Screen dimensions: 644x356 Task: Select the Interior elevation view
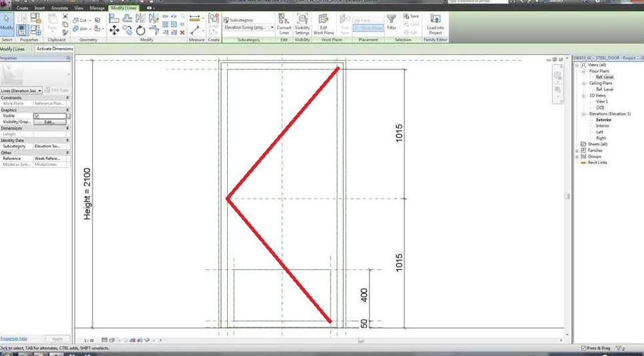pos(603,126)
